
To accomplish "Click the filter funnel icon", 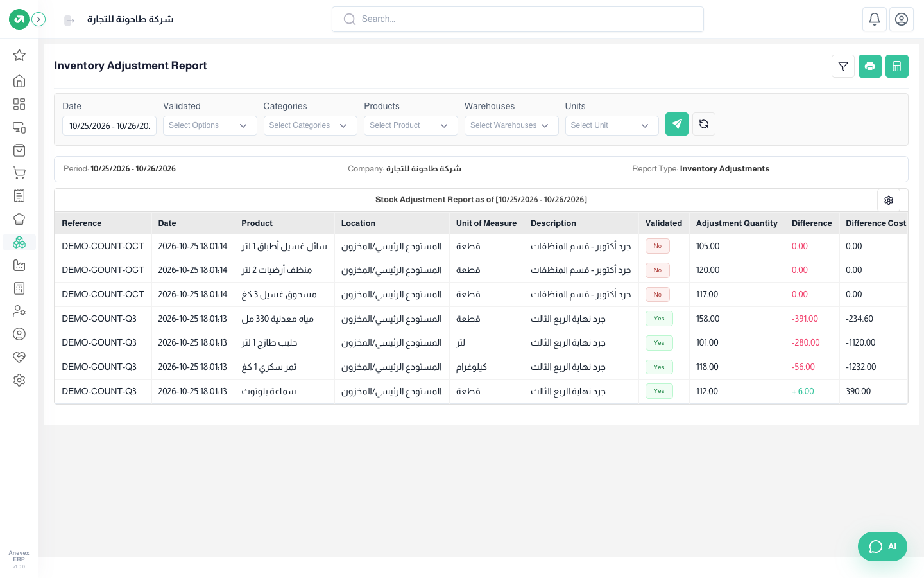I will tap(843, 66).
